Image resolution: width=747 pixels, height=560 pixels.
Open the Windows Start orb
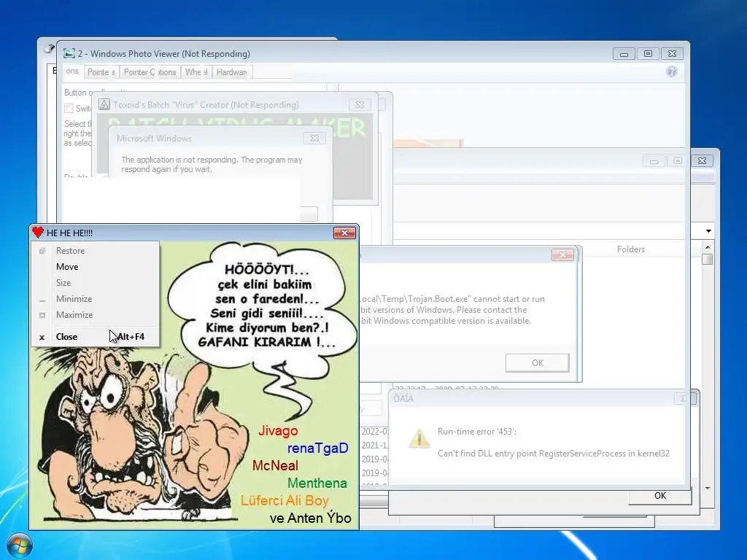[19, 545]
